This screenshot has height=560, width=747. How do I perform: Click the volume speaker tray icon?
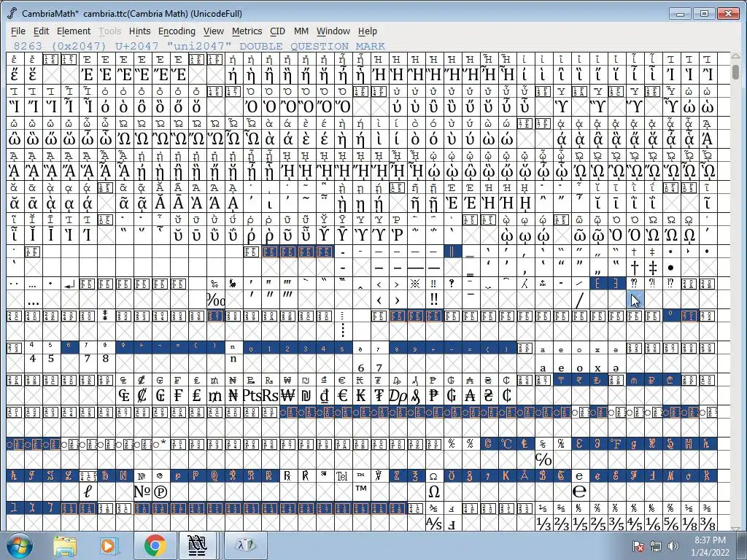673,545
